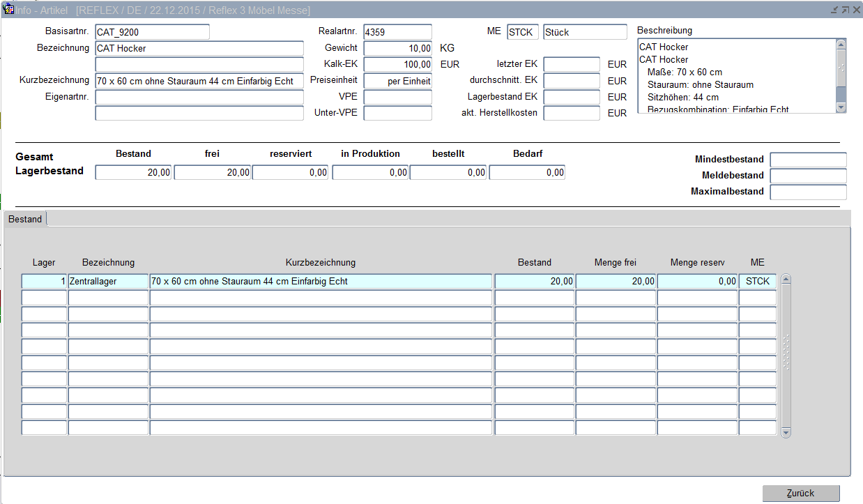Screen dimensions: 863x504
Task: Click the stock table scroll-up arrow
Action: pyautogui.click(x=786, y=280)
